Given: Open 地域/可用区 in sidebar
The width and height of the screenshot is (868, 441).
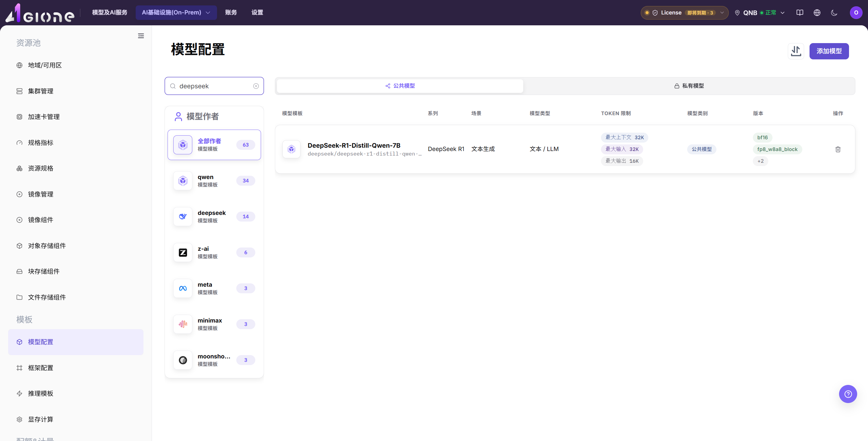Looking at the screenshot, I should 76,65.
